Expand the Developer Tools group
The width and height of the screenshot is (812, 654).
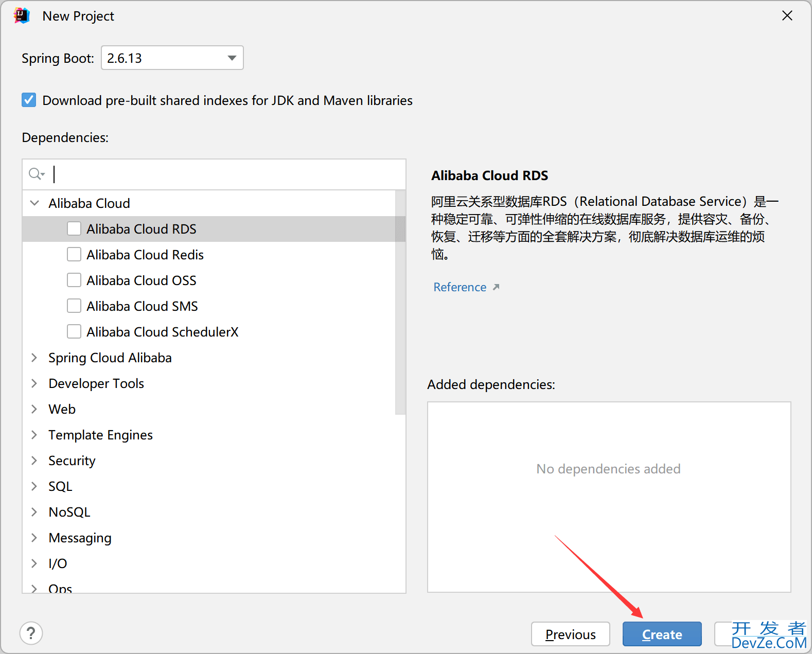pos(34,383)
